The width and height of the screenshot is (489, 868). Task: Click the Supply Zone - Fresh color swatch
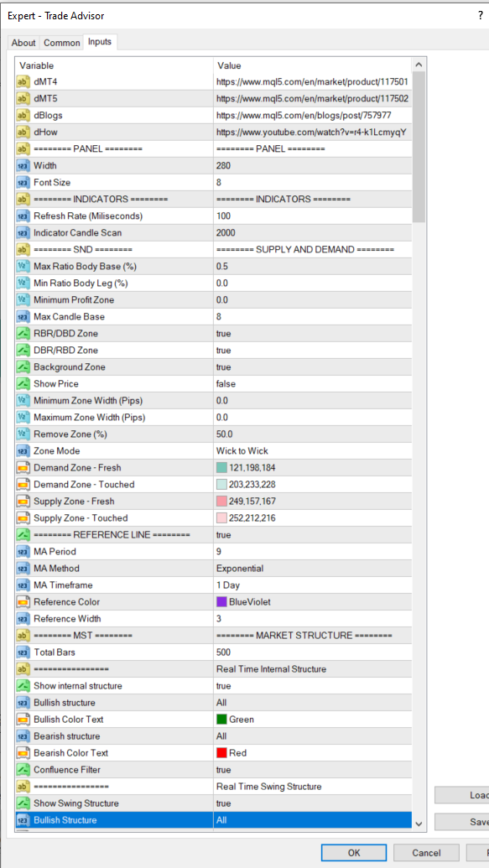[221, 502]
